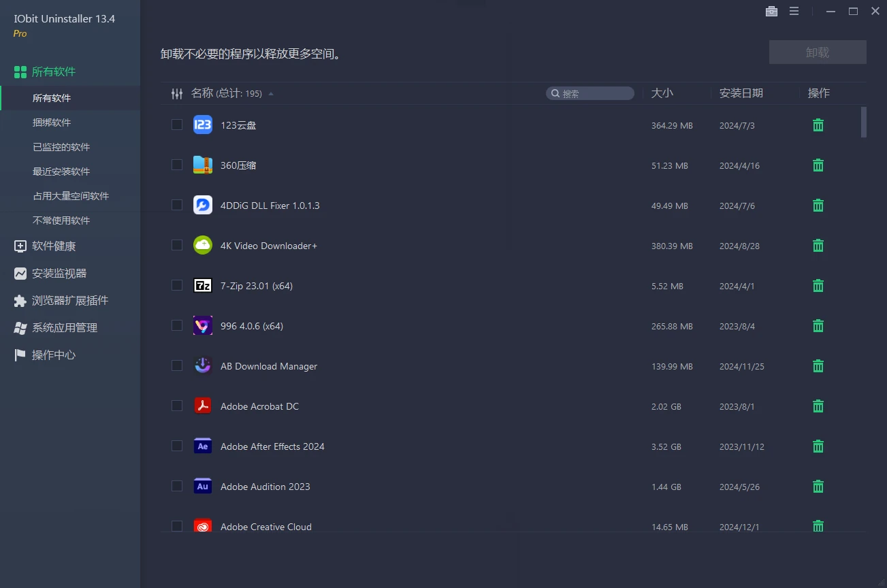This screenshot has width=887, height=588.
Task: Click install date 2024/11/25
Action: click(x=742, y=367)
